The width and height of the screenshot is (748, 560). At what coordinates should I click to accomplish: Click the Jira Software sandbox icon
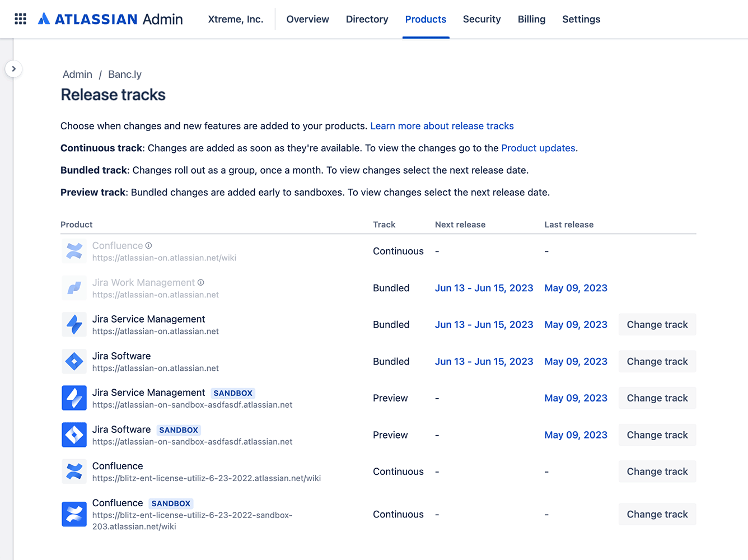74,435
